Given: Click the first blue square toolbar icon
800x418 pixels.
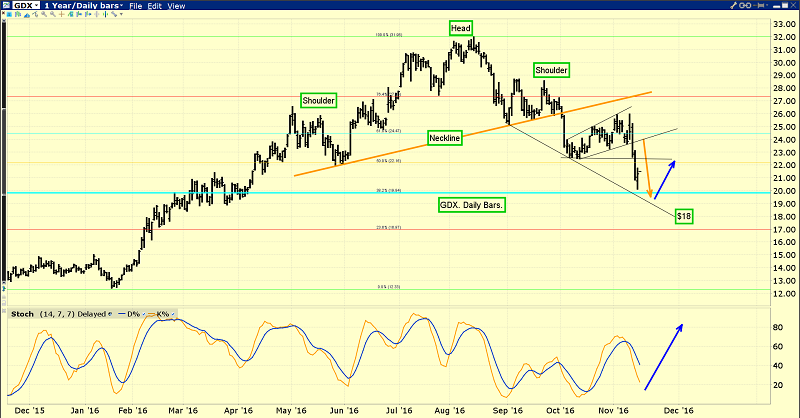Looking at the screenshot, I should pos(9,14).
